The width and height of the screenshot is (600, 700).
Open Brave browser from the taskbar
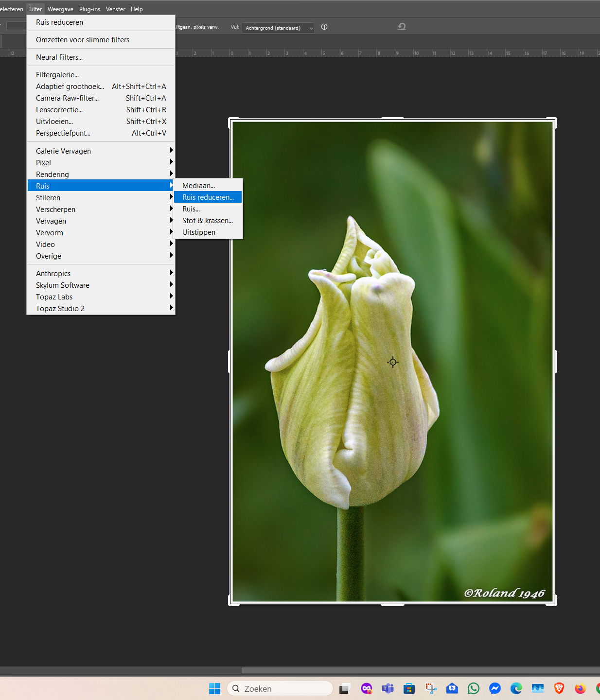pyautogui.click(x=559, y=688)
